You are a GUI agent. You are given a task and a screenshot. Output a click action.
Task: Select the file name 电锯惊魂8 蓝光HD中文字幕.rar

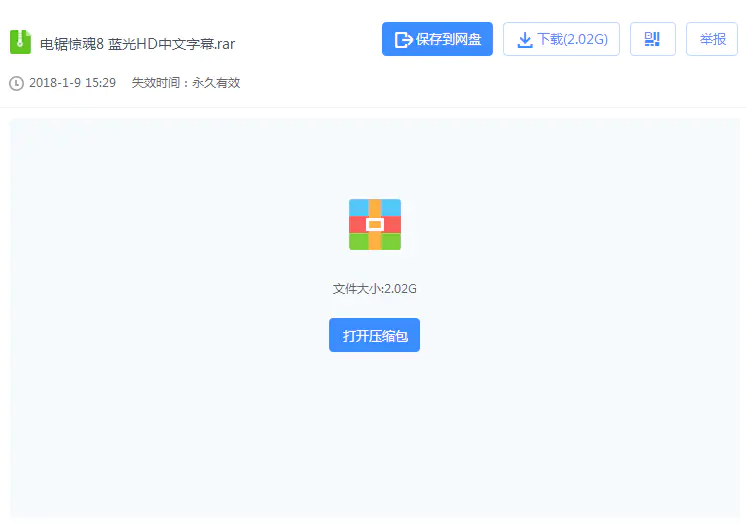(x=137, y=44)
